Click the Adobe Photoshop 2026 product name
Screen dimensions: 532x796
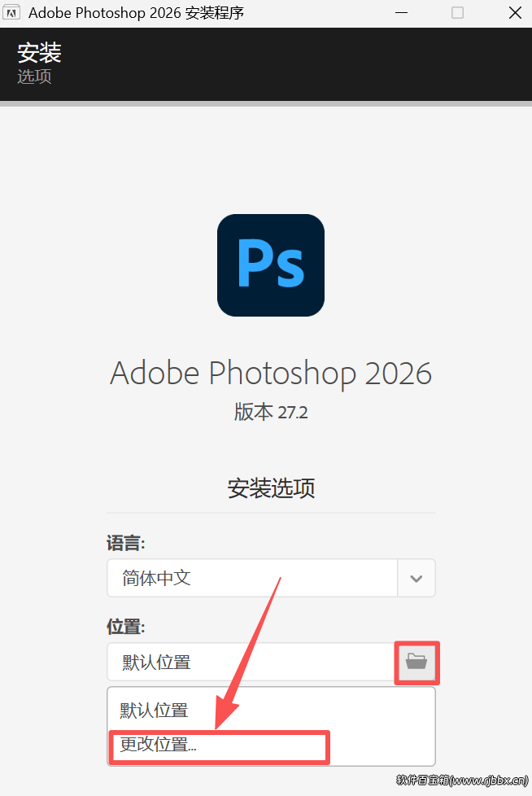[x=271, y=374]
